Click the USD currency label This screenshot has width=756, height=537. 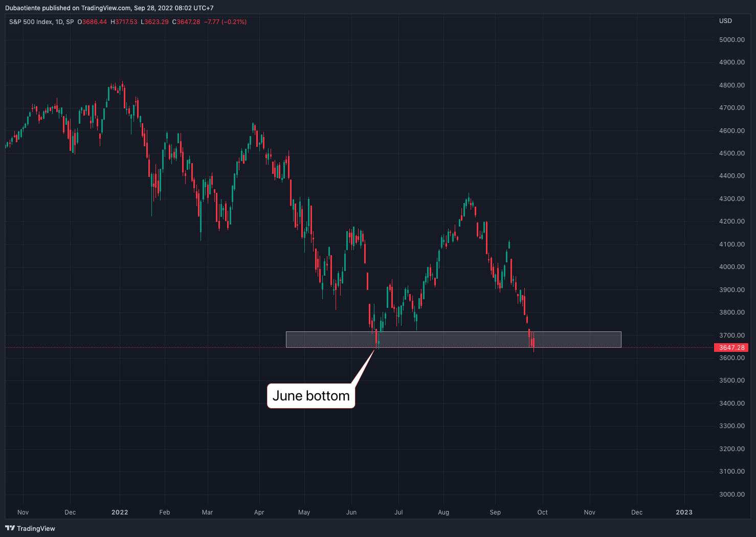coord(725,21)
